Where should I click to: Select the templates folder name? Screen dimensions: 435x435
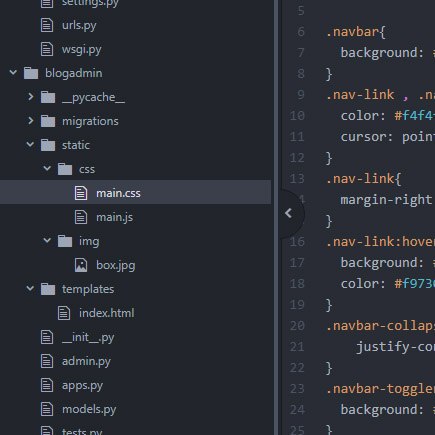[88, 289]
